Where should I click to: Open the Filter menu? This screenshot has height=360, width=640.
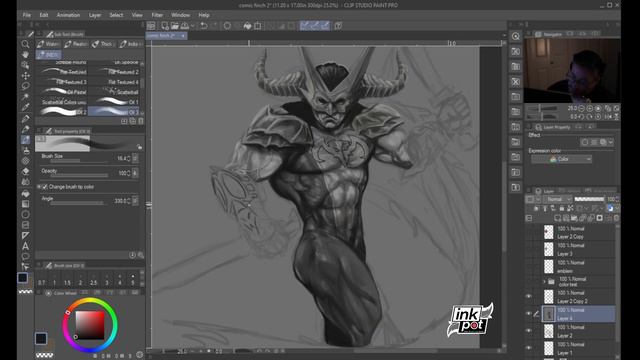pyautogui.click(x=157, y=15)
